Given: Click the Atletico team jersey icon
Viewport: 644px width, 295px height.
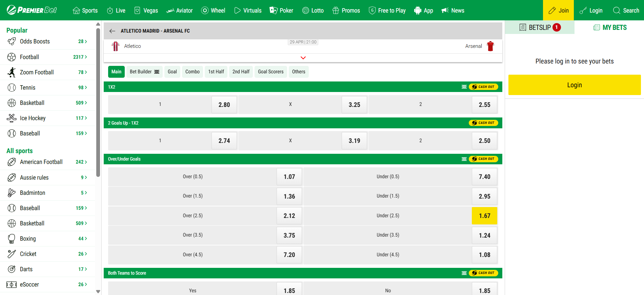Looking at the screenshot, I should coord(116,46).
